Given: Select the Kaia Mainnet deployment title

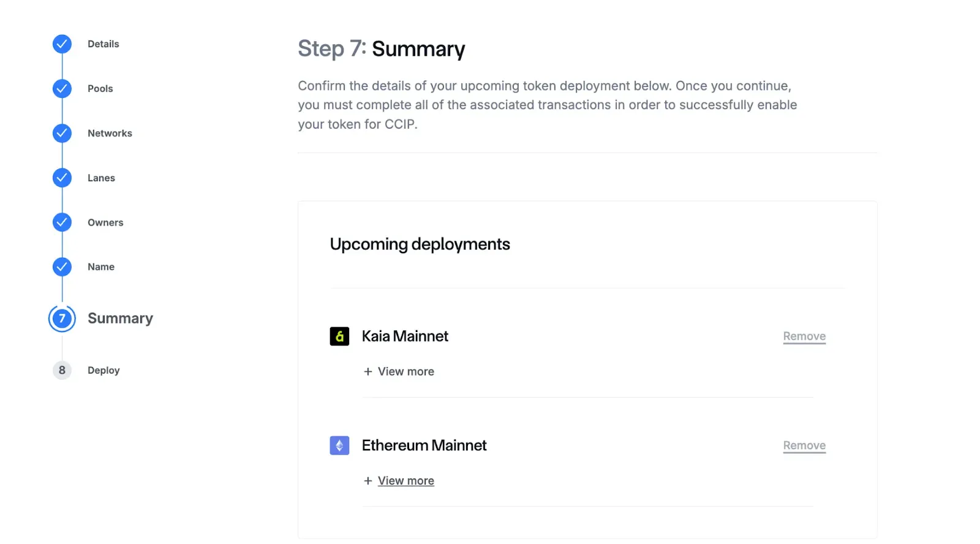Looking at the screenshot, I should pos(405,336).
